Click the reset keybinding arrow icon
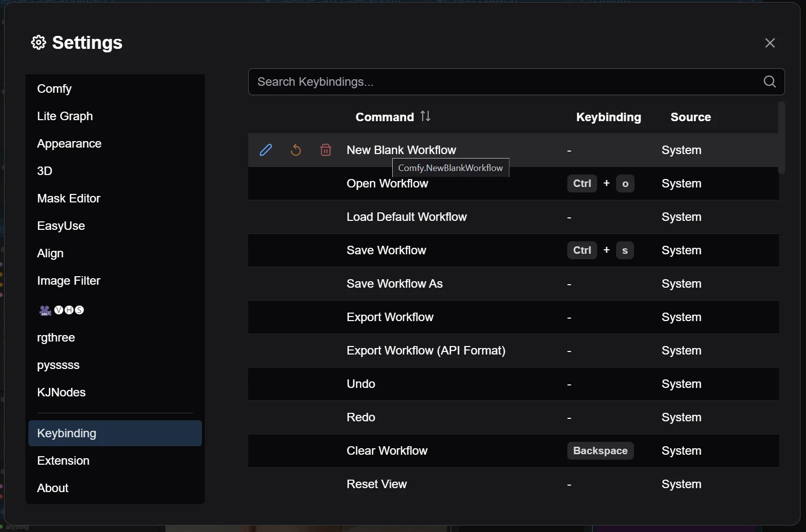The height and width of the screenshot is (532, 806). point(296,150)
